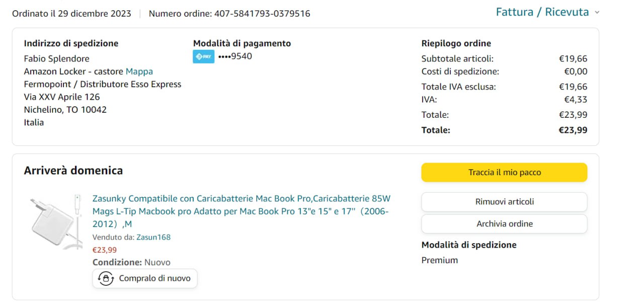This screenshot has width=644, height=304.
Task: Click the Arriverà domenica heading
Action: click(73, 171)
